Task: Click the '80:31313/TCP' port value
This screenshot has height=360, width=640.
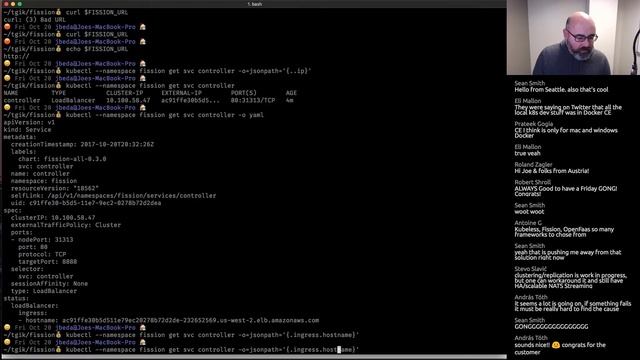Action: (x=253, y=100)
